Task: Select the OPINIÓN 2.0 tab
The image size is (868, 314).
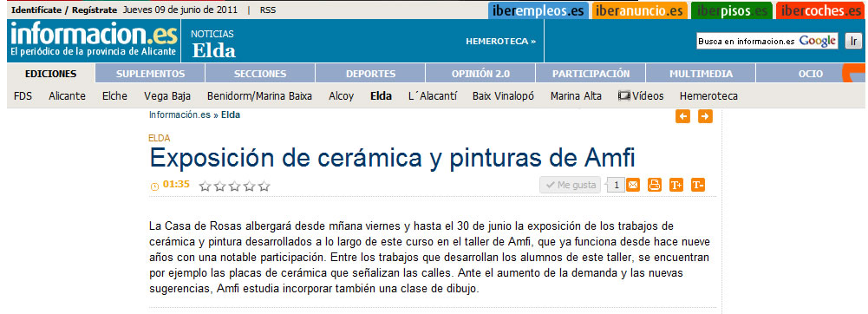Action: coord(480,74)
